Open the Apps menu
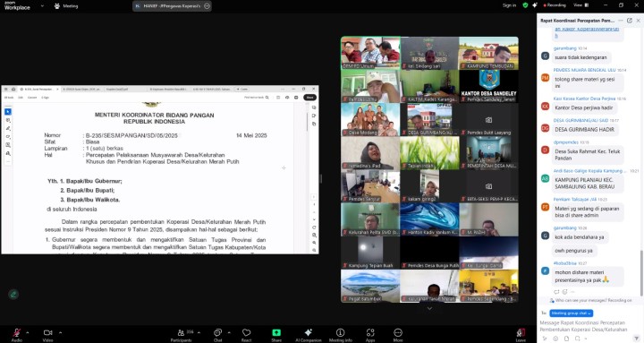The width and height of the screenshot is (644, 343). (370, 334)
